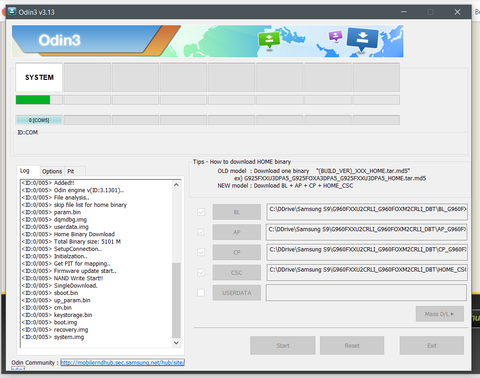The image size is (480, 378).
Task: Select the 'File analysis..' log line
Action: (55, 197)
